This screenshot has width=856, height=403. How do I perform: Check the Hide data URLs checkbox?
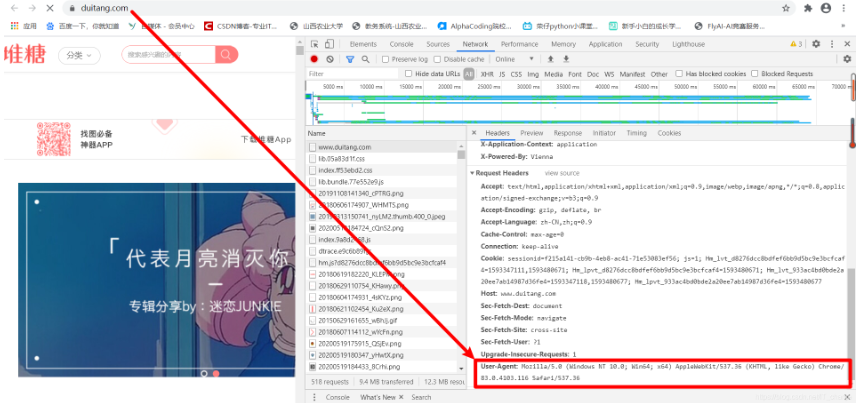point(408,74)
